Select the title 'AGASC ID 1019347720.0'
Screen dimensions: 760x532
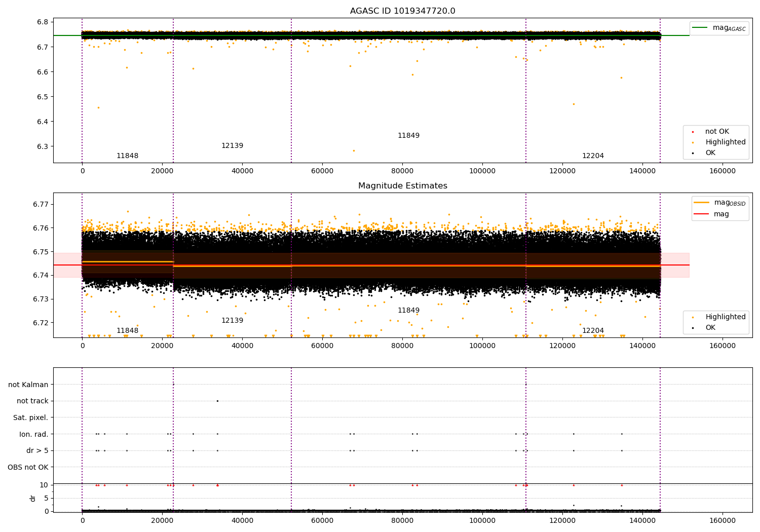point(402,11)
